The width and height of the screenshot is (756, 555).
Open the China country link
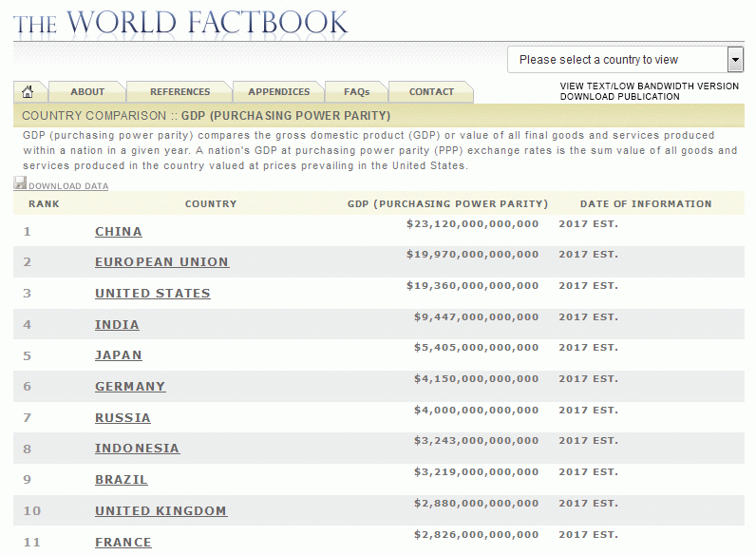119,232
